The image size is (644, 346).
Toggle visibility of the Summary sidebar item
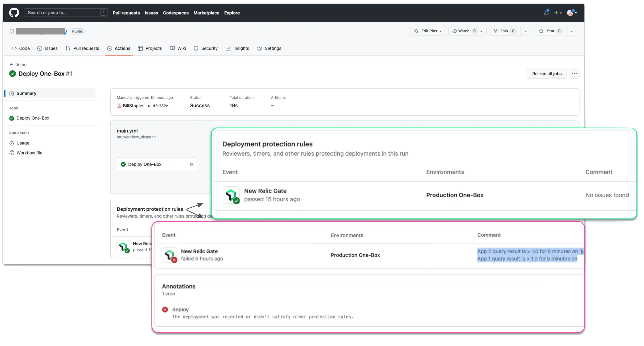(x=27, y=93)
